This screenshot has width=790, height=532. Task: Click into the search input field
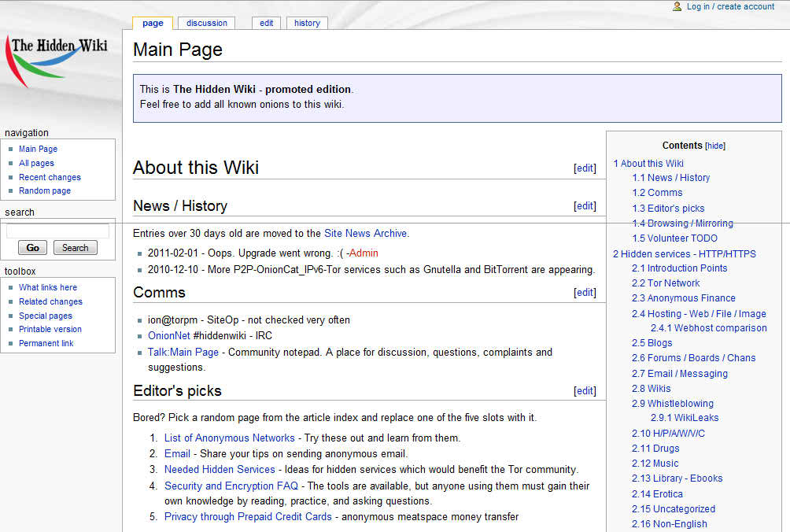point(57,231)
